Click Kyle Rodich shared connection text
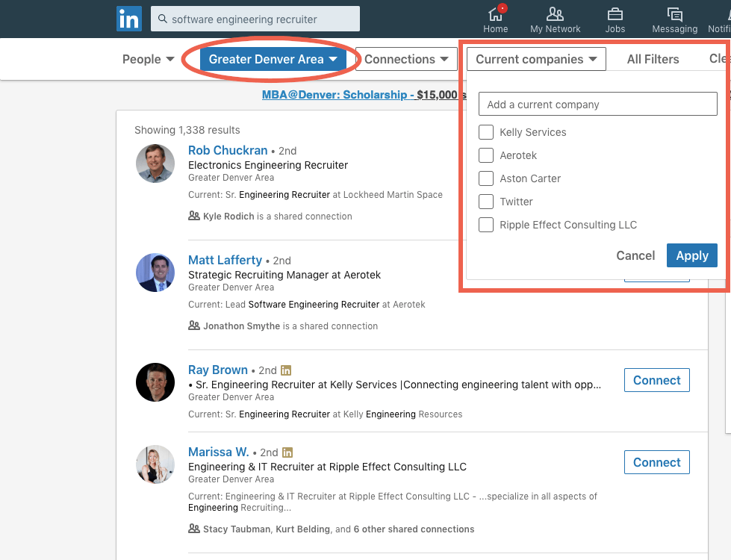Image resolution: width=731 pixels, height=560 pixels. pos(277,217)
